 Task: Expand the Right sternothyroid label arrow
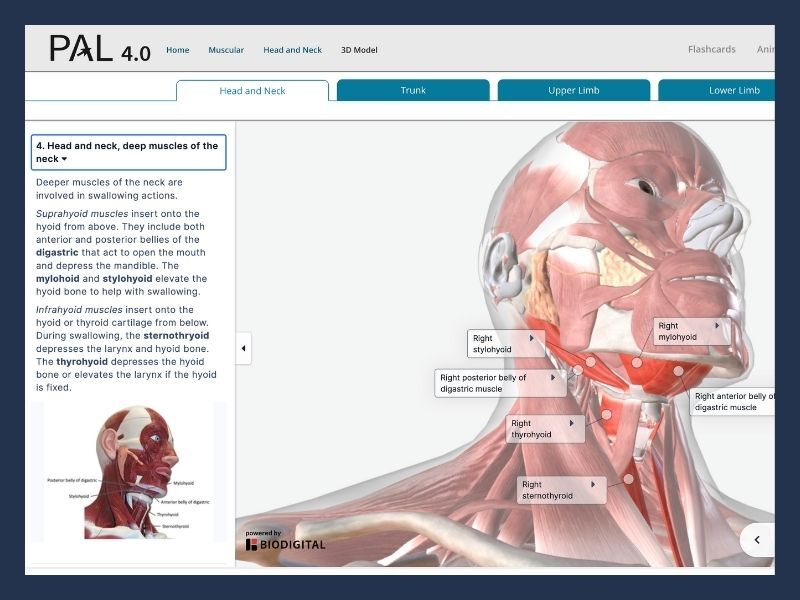pos(592,485)
